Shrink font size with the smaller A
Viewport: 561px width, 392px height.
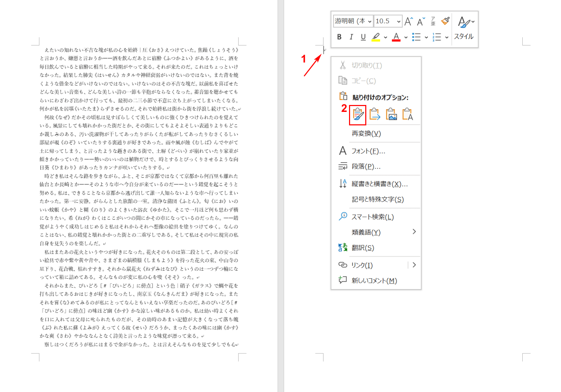coord(421,21)
